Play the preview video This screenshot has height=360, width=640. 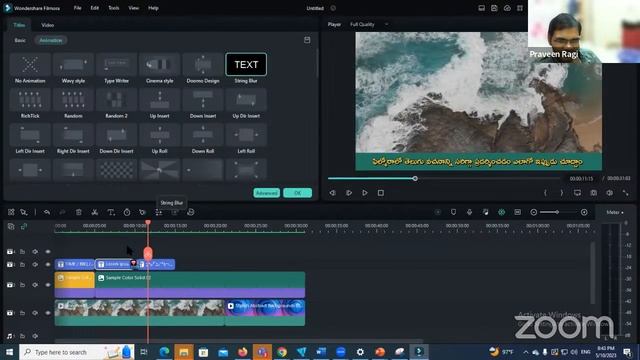(x=365, y=193)
